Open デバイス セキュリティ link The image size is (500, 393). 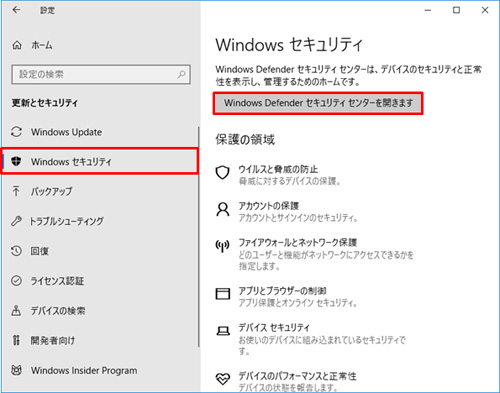pyautogui.click(x=274, y=328)
